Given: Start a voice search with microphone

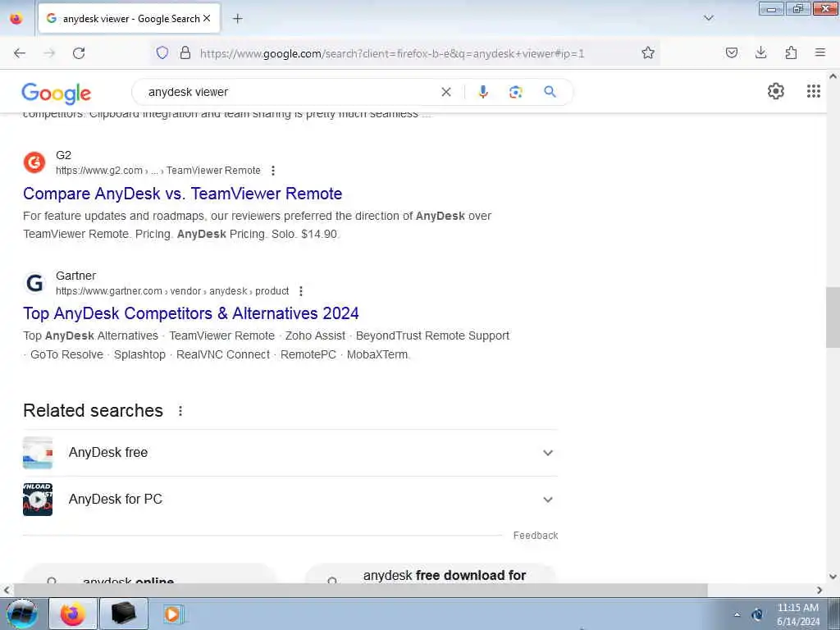Looking at the screenshot, I should pyautogui.click(x=483, y=92).
